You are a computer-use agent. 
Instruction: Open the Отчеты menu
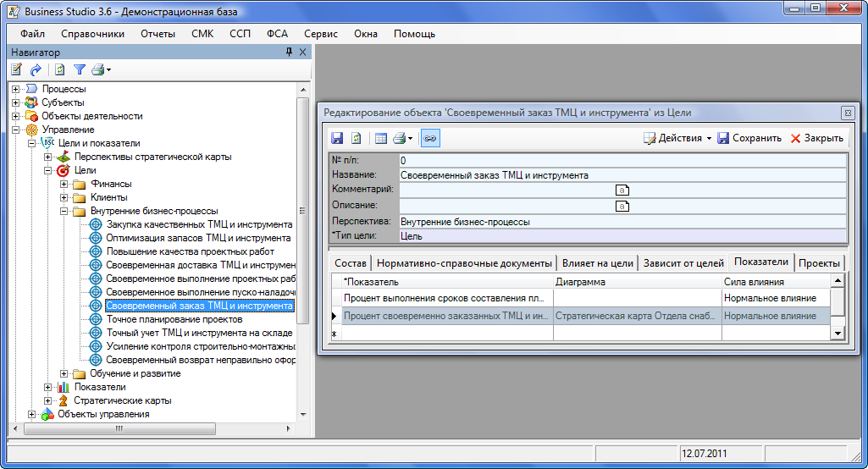tap(158, 34)
